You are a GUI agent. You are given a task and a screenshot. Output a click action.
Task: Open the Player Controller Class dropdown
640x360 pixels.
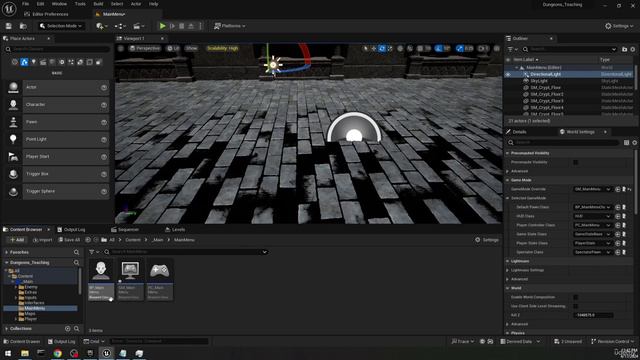point(592,225)
